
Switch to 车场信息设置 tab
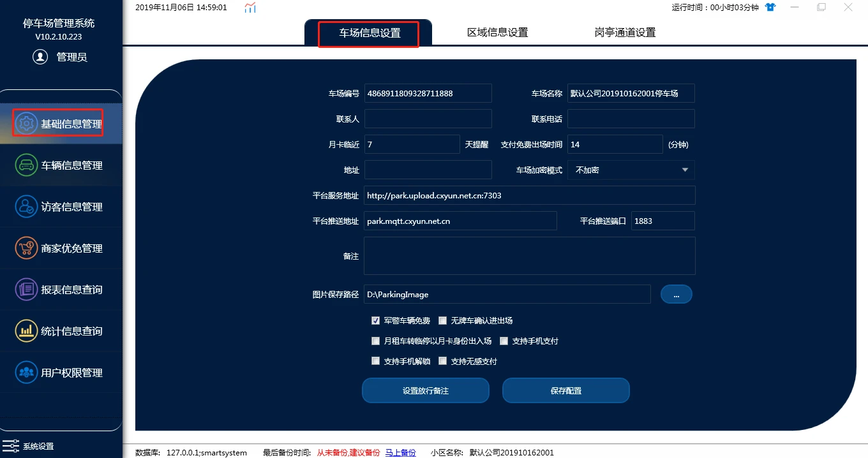[x=369, y=33]
